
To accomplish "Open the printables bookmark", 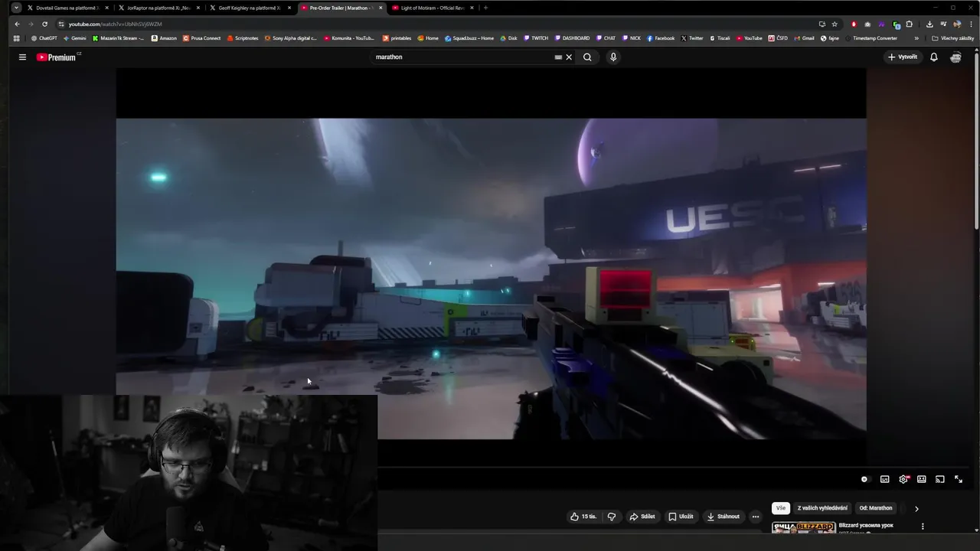I will point(397,38).
